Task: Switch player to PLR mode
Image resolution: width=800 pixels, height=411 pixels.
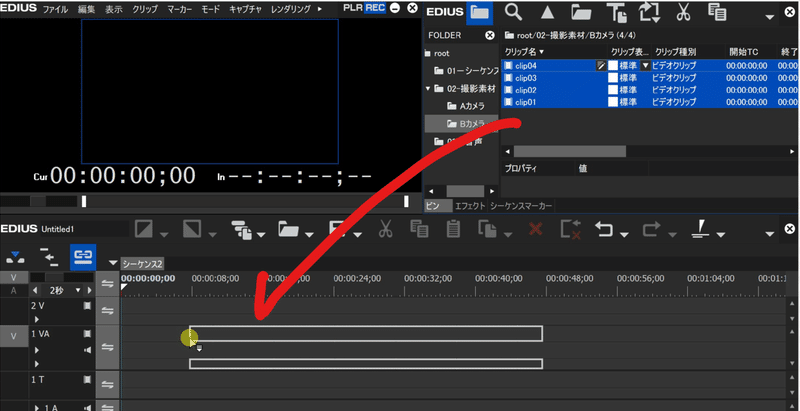Action: click(353, 8)
